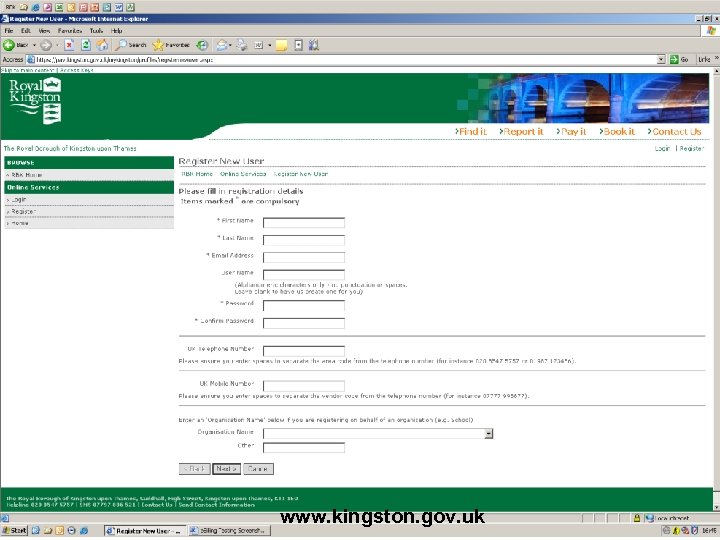Click the grey Forward arrow button

click(x=45, y=45)
